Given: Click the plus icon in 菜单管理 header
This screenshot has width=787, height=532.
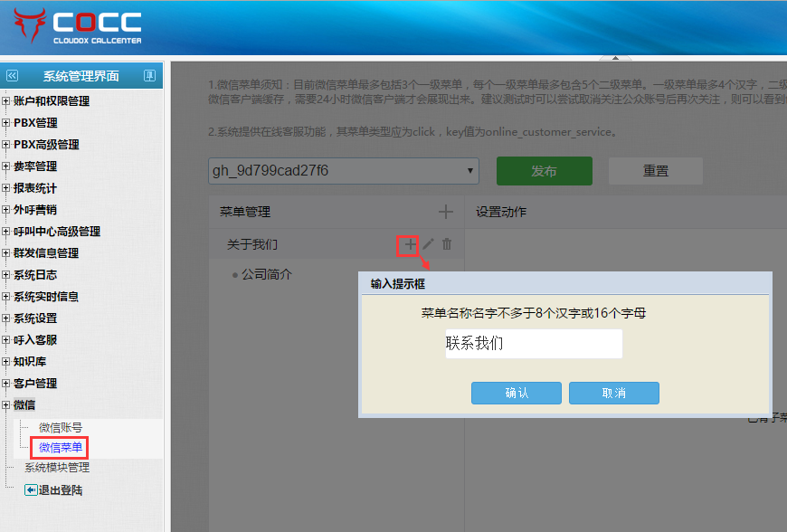Looking at the screenshot, I should pos(445,212).
